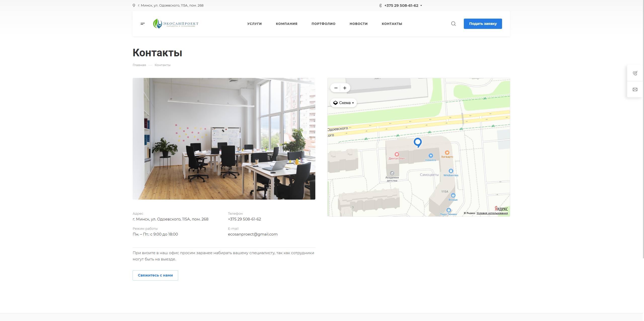The width and height of the screenshot is (644, 321).
Task: Select the НОВОСТИ menu item
Action: pyautogui.click(x=358, y=24)
